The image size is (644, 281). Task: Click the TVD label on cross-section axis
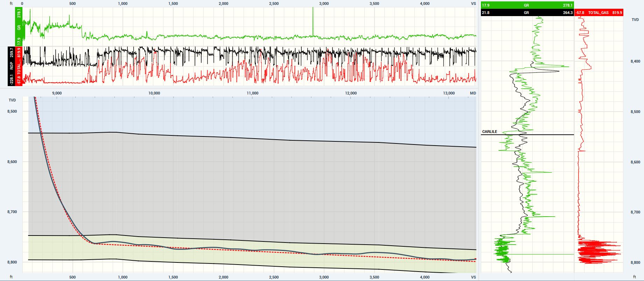(x=12, y=100)
